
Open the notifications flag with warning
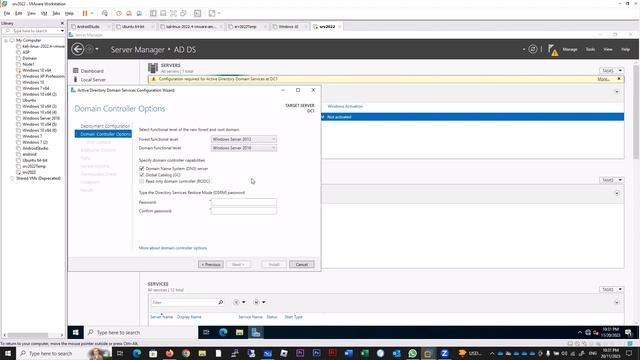pos(553,50)
